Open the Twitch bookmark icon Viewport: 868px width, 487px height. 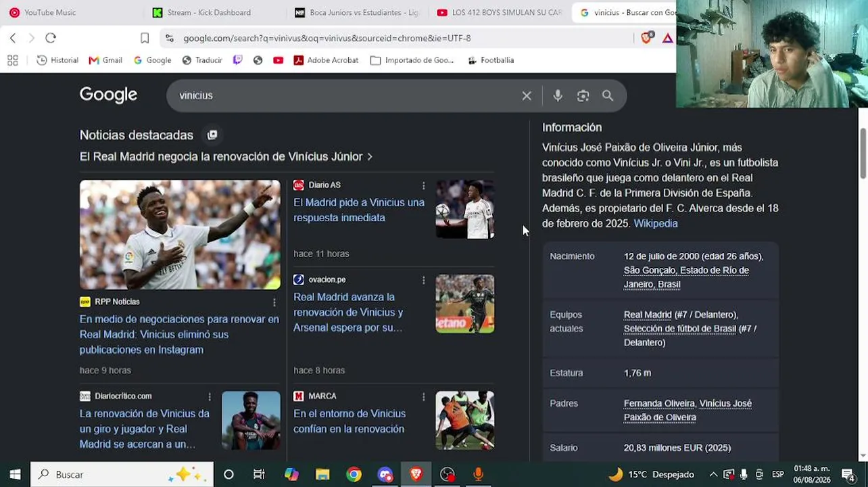pos(237,60)
